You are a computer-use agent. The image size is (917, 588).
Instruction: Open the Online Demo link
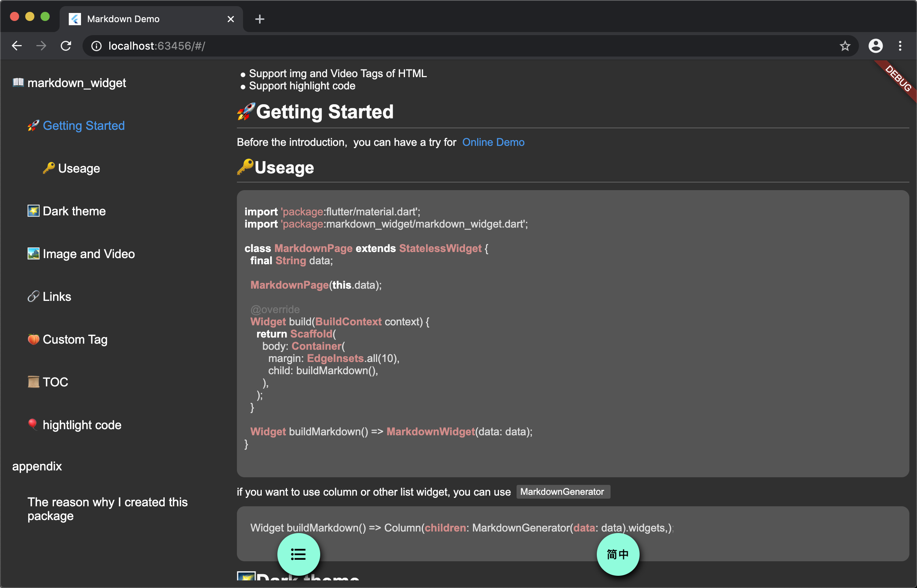tap(493, 142)
